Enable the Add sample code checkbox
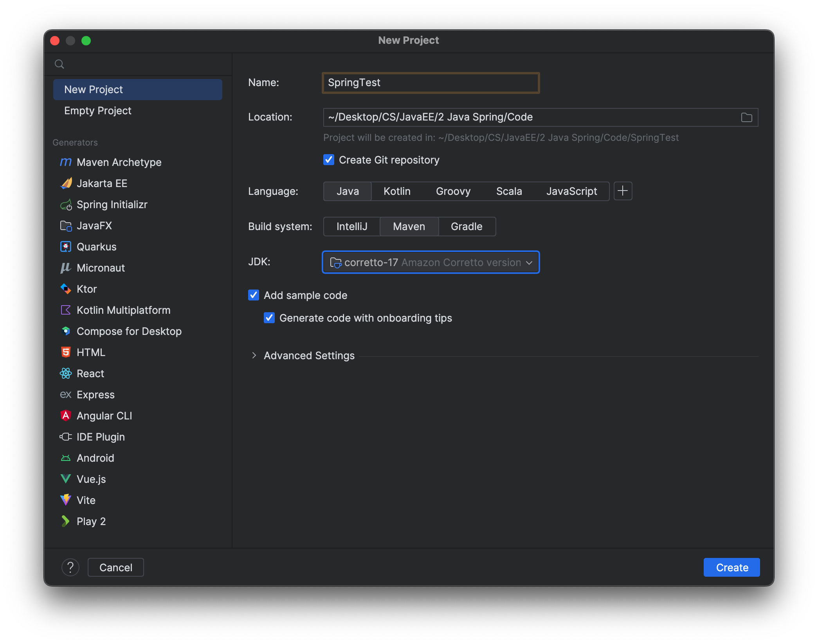Image resolution: width=818 pixels, height=644 pixels. 254,295
